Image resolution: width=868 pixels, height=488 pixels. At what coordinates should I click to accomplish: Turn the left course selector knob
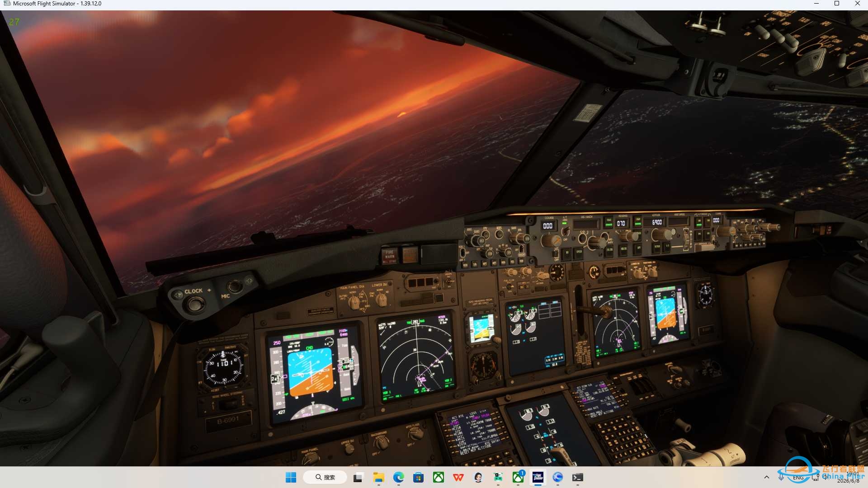point(550,241)
